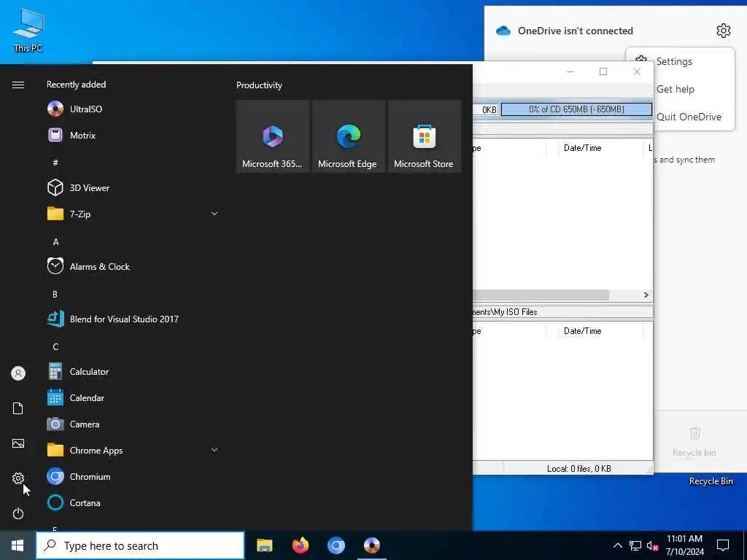This screenshot has height=560, width=747.
Task: Switch to UltraISO on the taskbar
Action: [371, 545]
